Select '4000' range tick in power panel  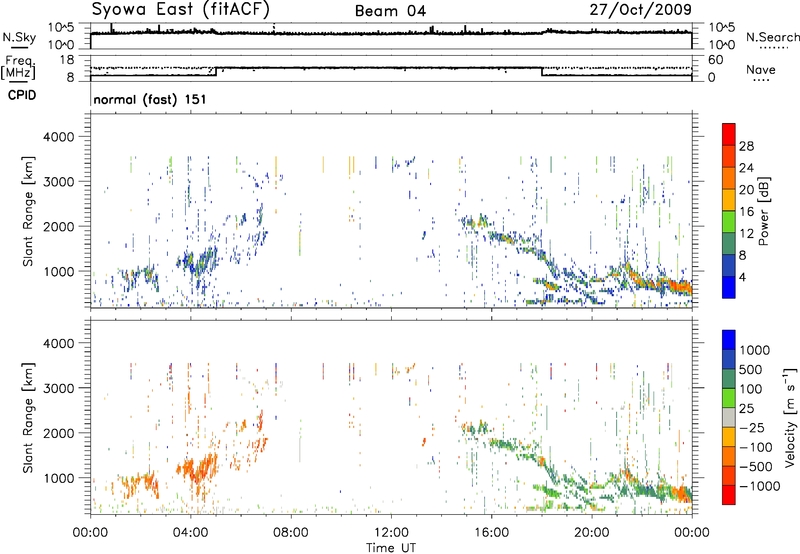[59, 137]
